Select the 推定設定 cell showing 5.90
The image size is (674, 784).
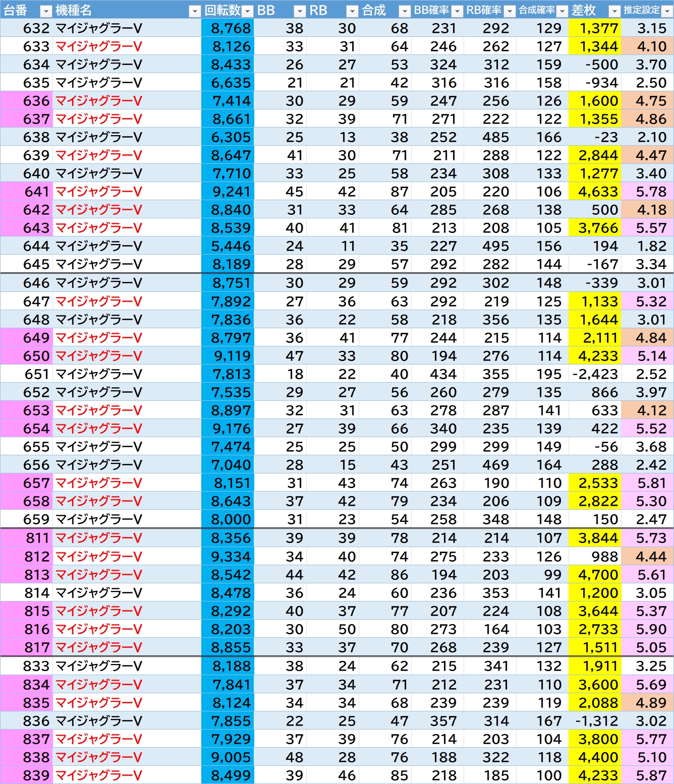click(651, 629)
